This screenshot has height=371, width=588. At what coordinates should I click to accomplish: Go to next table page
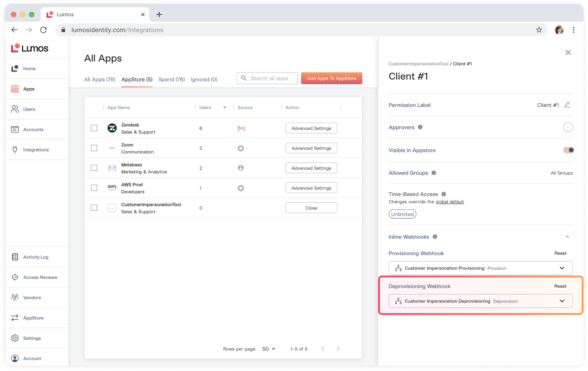[x=338, y=349]
